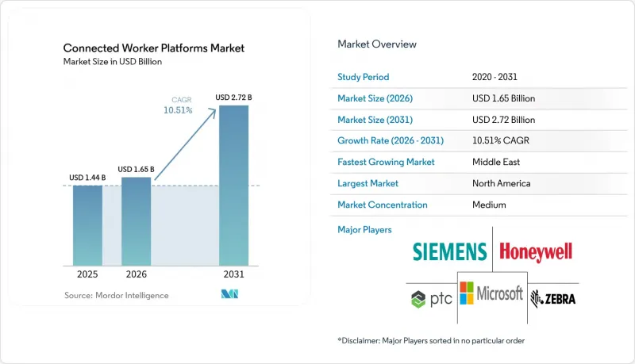Click the 'Study Period' label

(364, 77)
